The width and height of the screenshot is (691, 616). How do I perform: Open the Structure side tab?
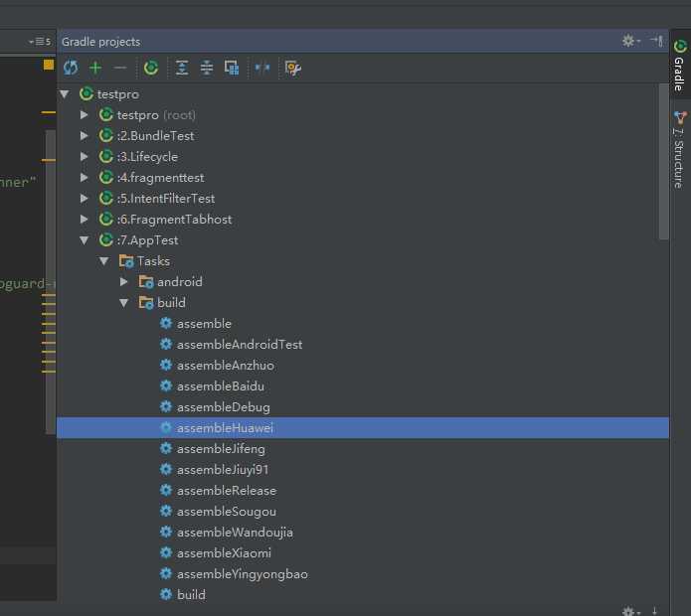click(x=680, y=150)
